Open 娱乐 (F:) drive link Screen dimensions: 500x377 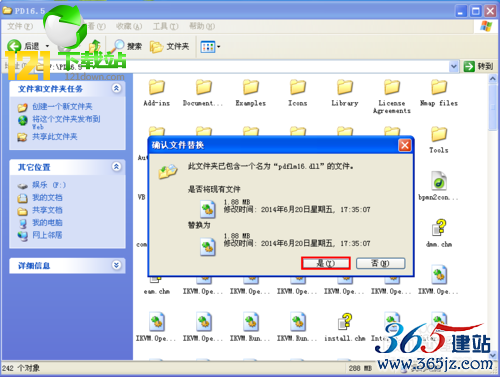point(49,185)
